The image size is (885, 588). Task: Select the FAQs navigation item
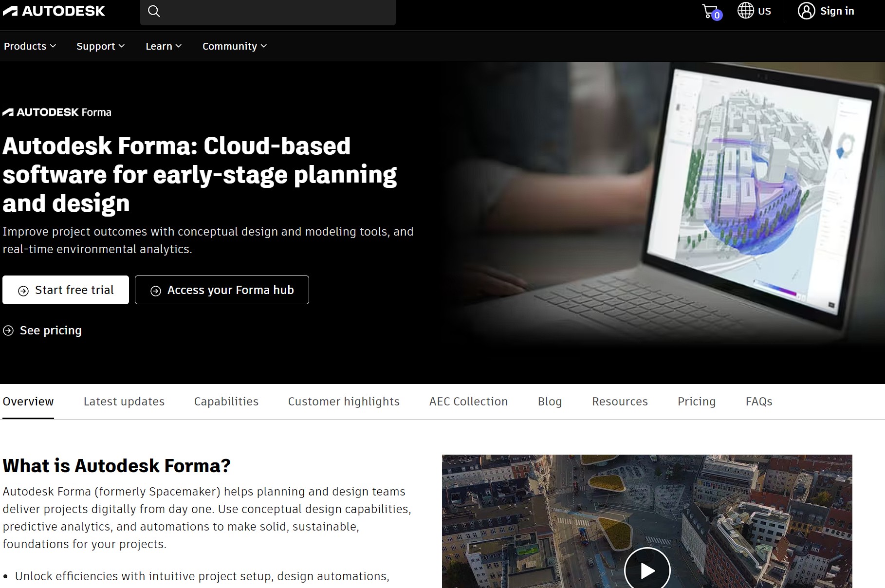[x=758, y=401]
